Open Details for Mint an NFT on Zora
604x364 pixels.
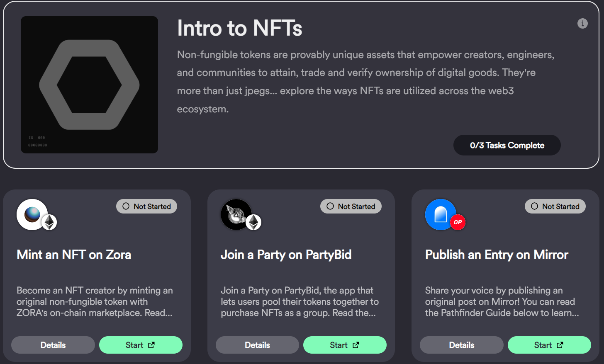point(53,345)
